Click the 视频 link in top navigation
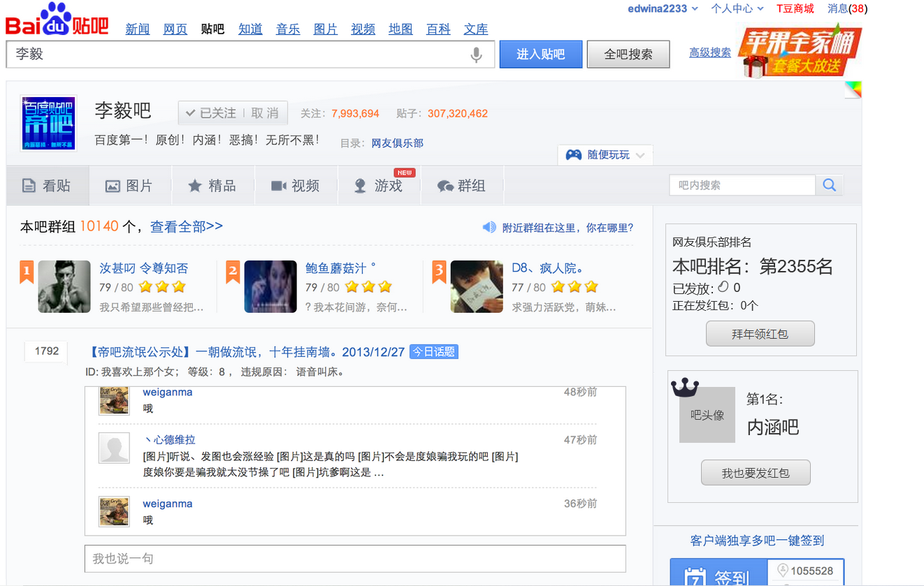This screenshot has width=924, height=586. pyautogui.click(x=363, y=29)
